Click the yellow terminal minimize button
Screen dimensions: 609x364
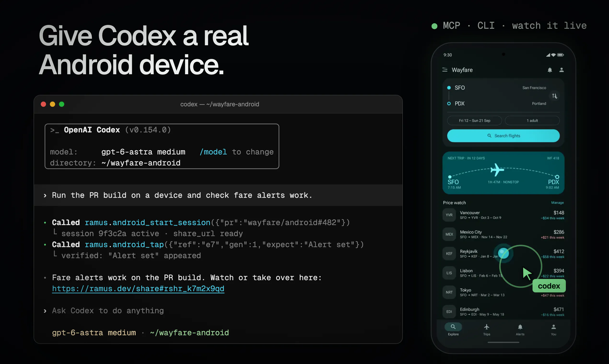(53, 104)
